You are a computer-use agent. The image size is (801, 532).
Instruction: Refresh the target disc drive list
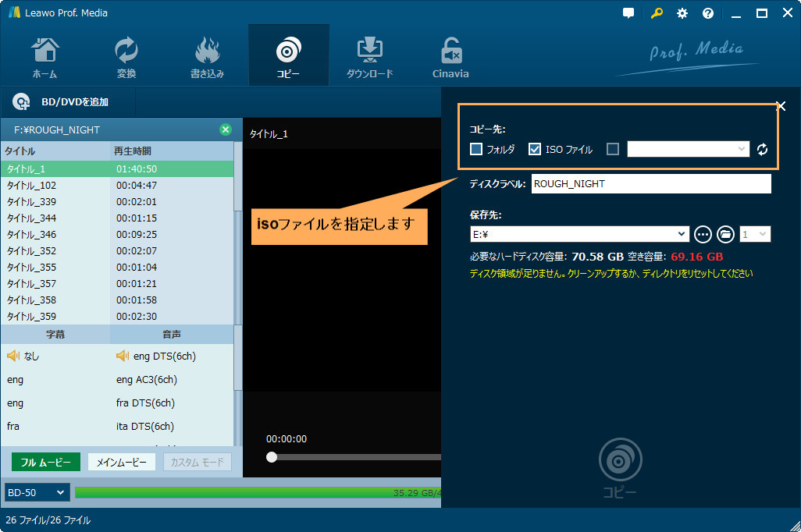click(x=763, y=149)
